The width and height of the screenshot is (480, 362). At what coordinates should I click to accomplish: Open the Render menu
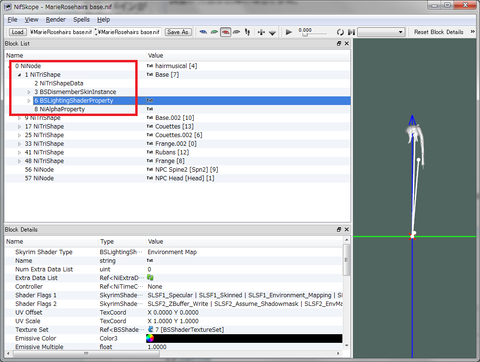coord(56,20)
